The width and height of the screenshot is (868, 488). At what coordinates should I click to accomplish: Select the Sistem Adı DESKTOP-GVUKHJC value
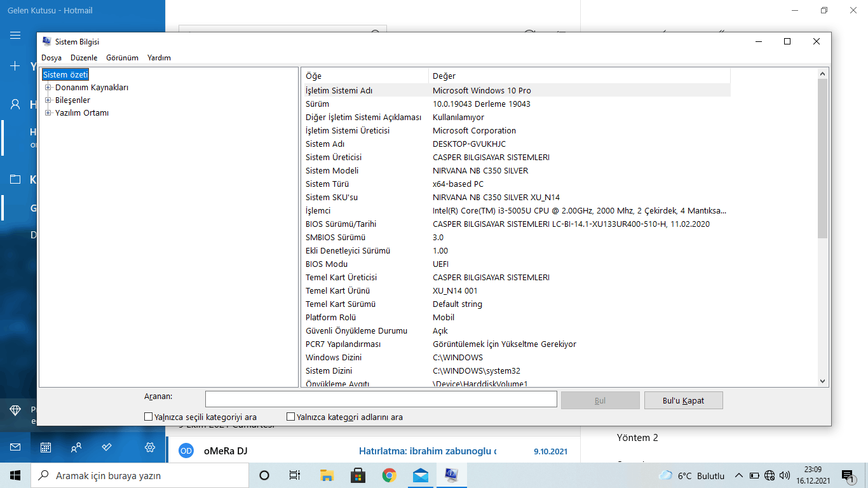[x=469, y=144]
